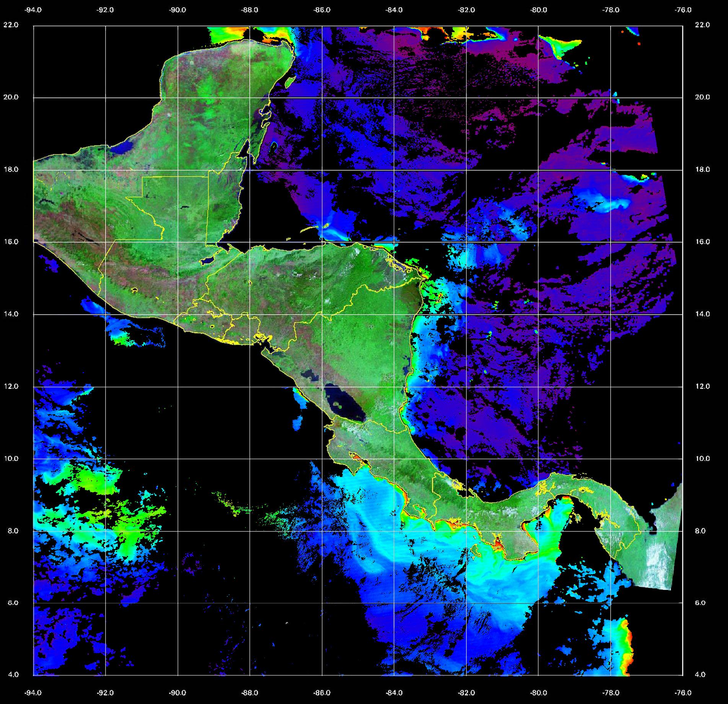Screen dimensions: 728x704
Task: Click the grid intersection at 18.0, -82.0
Action: point(466,170)
